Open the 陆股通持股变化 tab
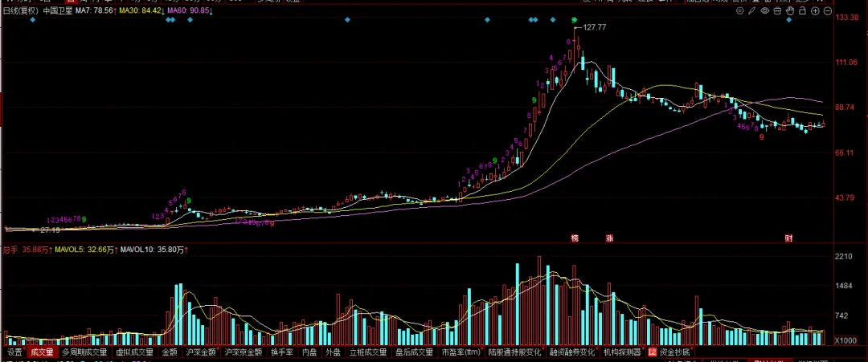 [515, 352]
